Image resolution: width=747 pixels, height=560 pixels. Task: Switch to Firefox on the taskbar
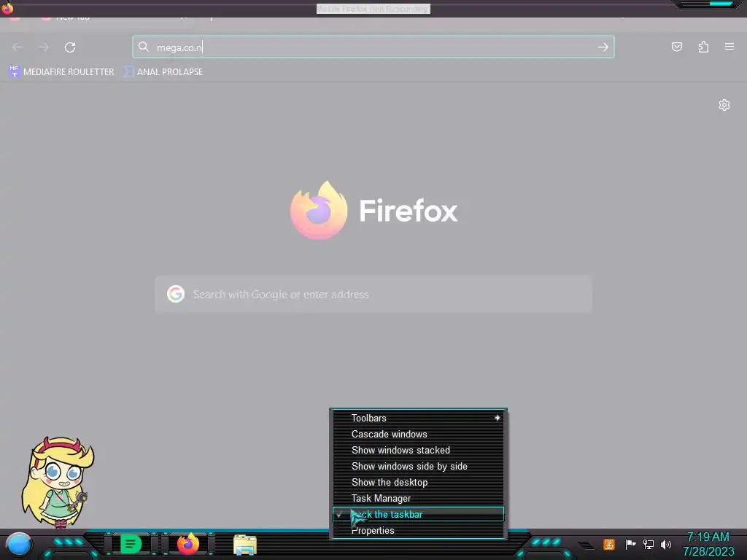coord(188,544)
